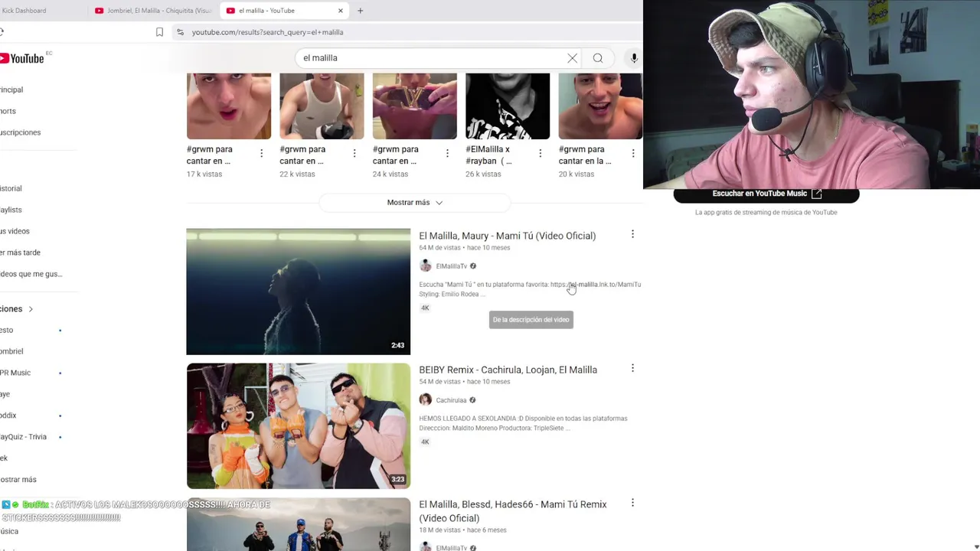Screen dimensions: 980x551
Task: Open more options for Mami Tú Remix video
Action: (632, 503)
